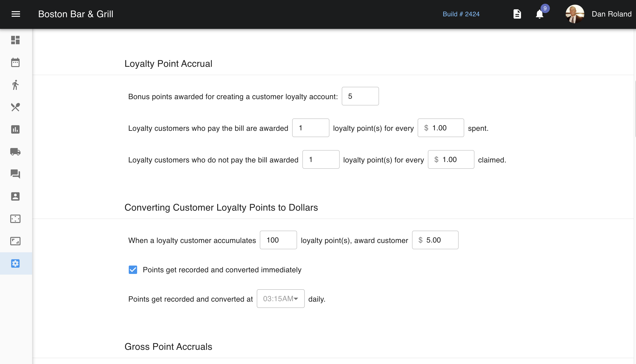636x364 pixels.
Task: Uncheck Points get recorded and converted immediately
Action: 133,270
